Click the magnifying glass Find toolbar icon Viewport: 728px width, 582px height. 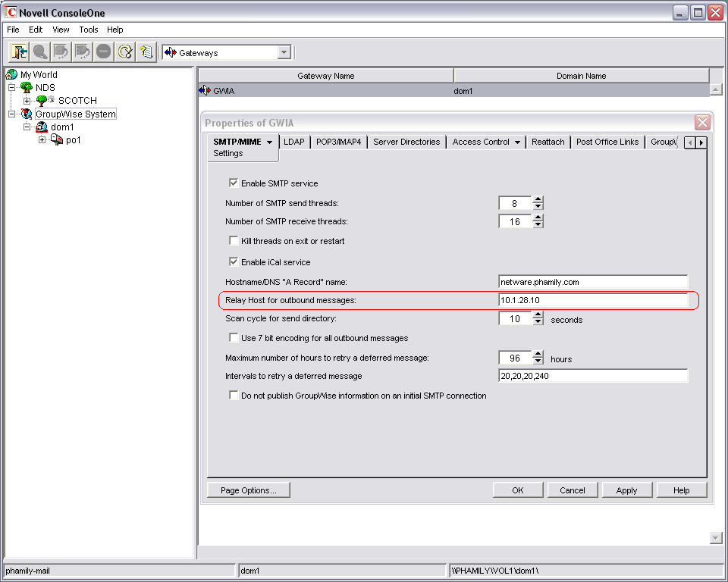tap(40, 52)
